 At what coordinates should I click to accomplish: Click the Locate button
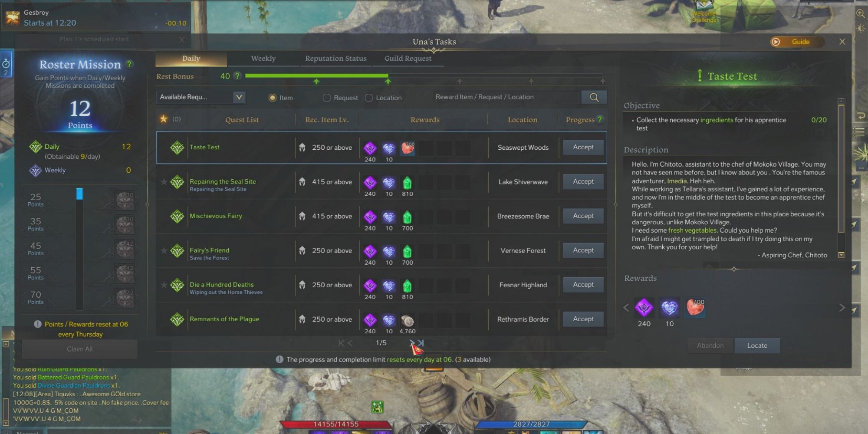coord(757,346)
